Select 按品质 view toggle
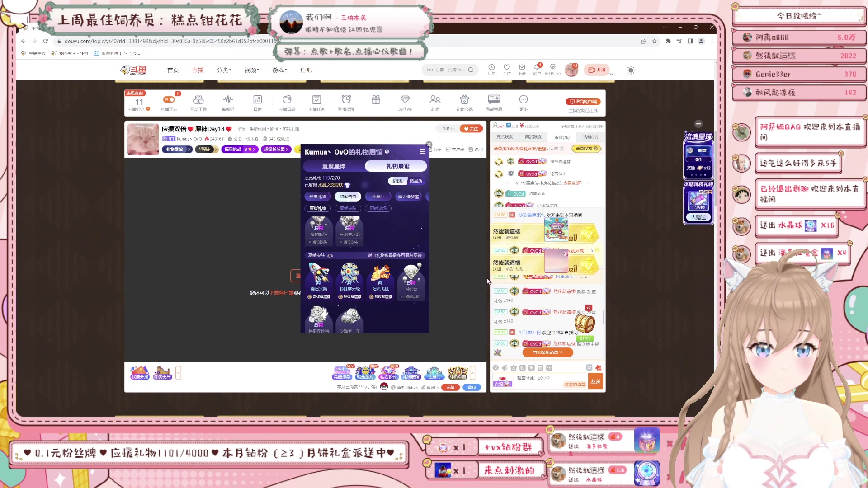Viewport: 868px width, 488px height. click(x=416, y=181)
